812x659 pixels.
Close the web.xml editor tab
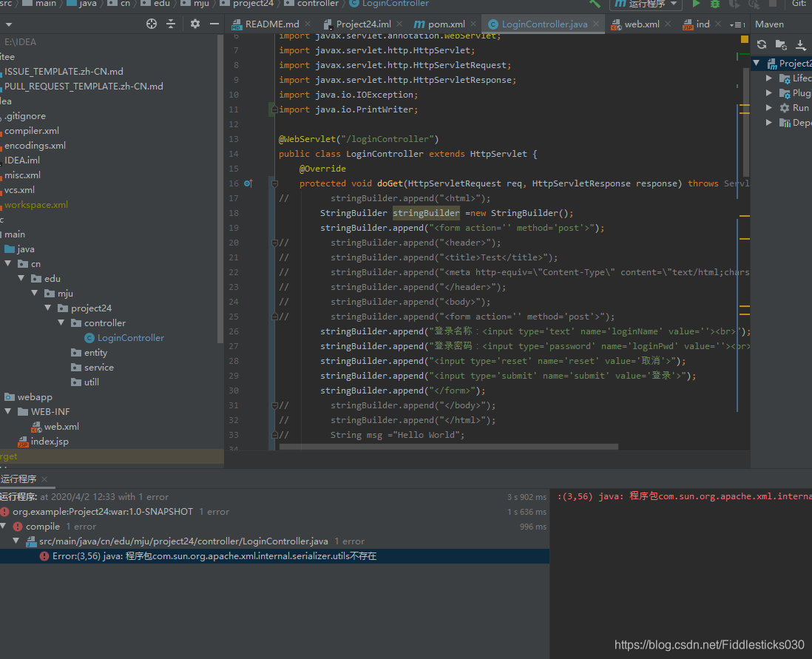(x=668, y=24)
